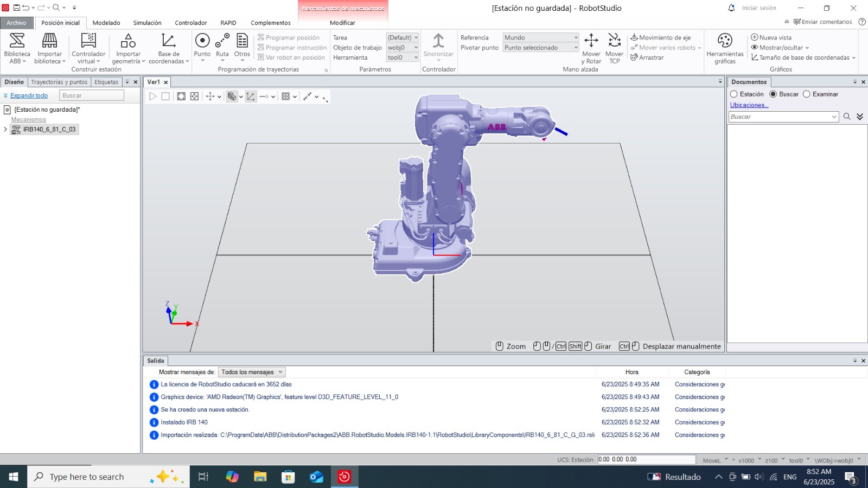
Task: Open the Complementos tab
Action: (x=270, y=23)
